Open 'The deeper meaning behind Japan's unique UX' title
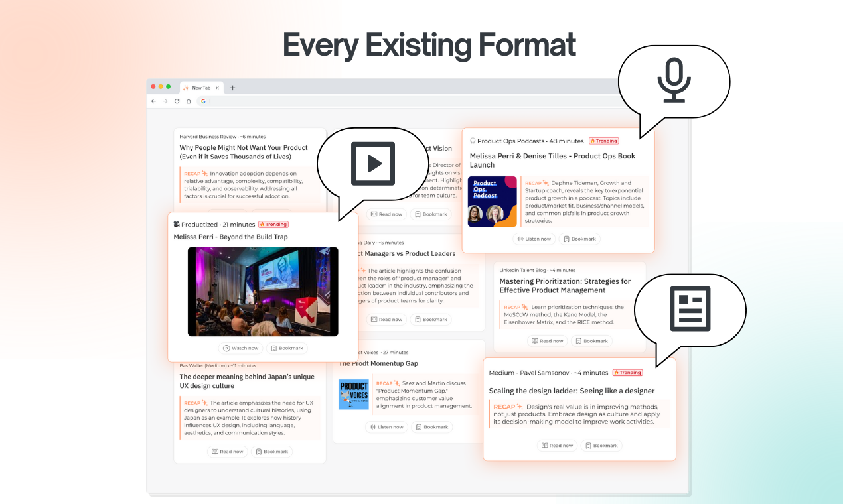 pyautogui.click(x=247, y=381)
